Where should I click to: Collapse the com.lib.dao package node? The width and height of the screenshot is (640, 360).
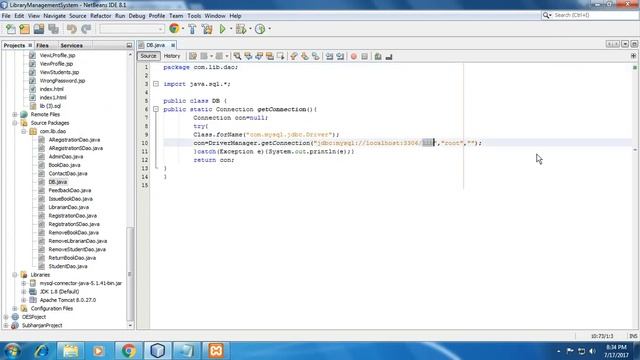point(24,131)
